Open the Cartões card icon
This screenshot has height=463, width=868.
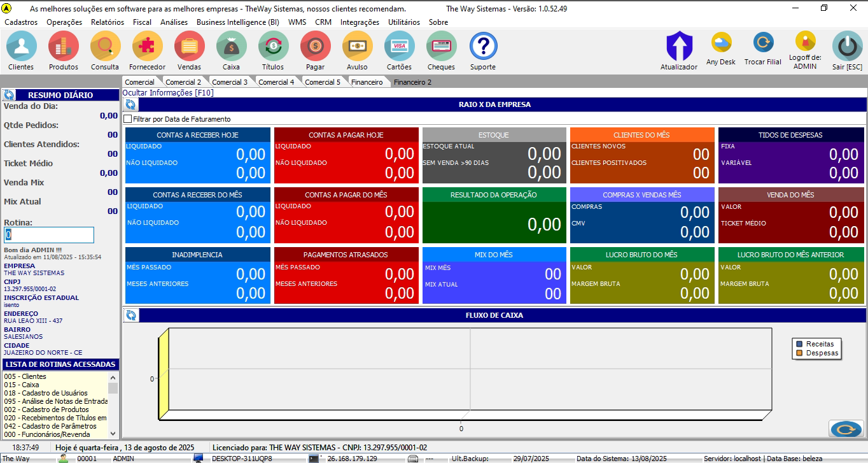pos(399,47)
